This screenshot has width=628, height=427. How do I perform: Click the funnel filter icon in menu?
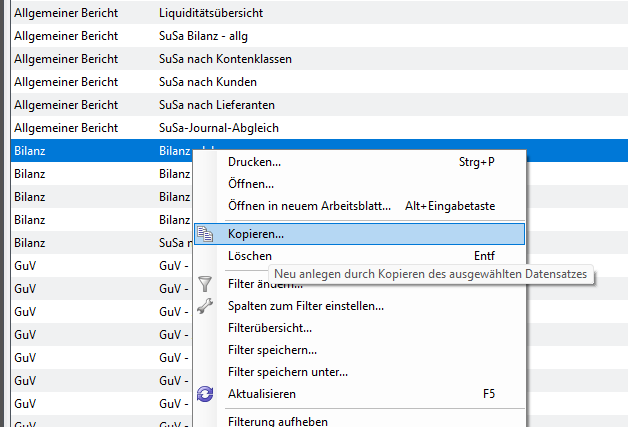(205, 285)
